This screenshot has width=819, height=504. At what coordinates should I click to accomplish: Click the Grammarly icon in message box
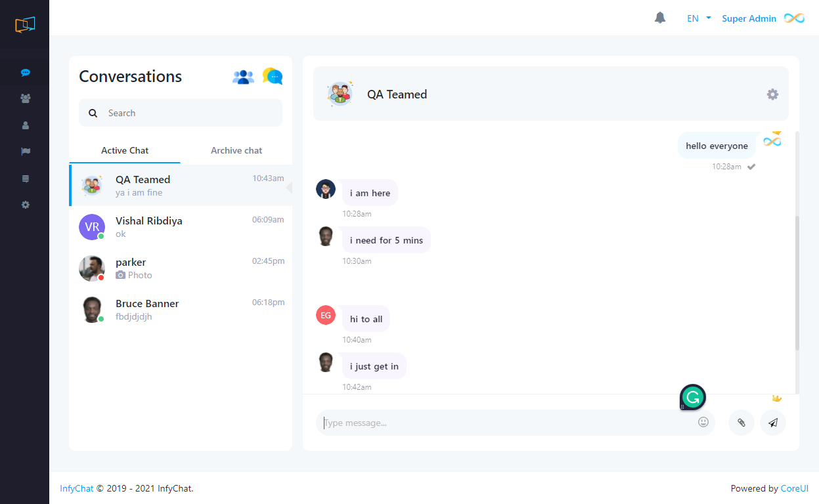click(692, 397)
